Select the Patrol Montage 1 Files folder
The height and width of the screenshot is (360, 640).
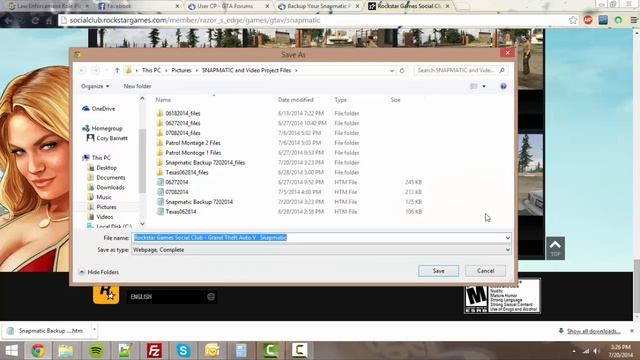(193, 153)
